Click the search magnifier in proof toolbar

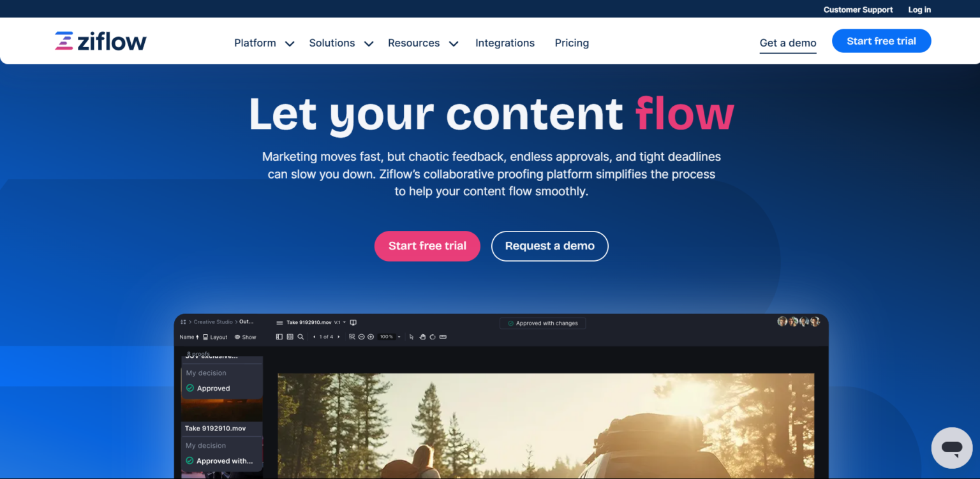tap(301, 337)
